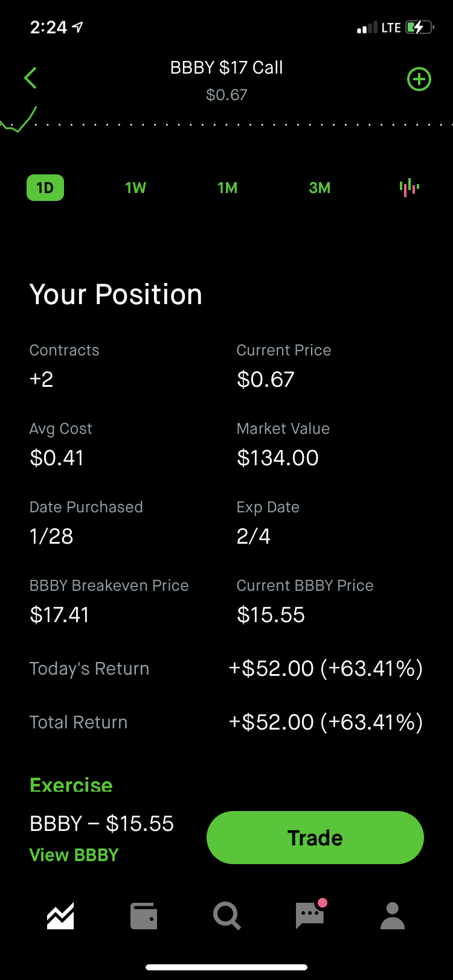This screenshot has width=453, height=980.
Task: Tap the View BBBY link
Action: 74,855
